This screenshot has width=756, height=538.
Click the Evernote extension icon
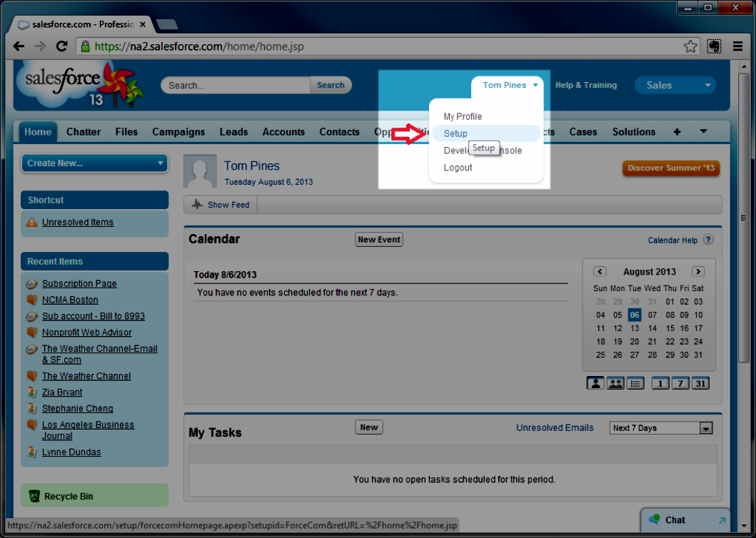[x=714, y=46]
